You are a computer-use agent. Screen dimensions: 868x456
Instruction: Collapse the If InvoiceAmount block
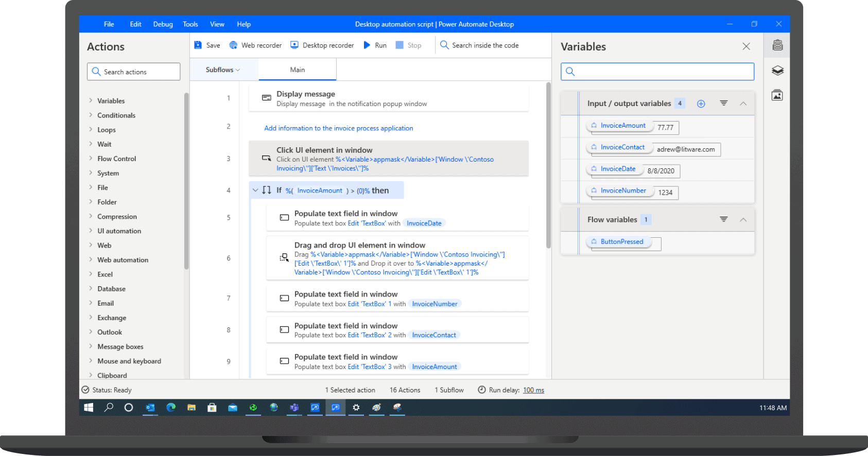255,190
